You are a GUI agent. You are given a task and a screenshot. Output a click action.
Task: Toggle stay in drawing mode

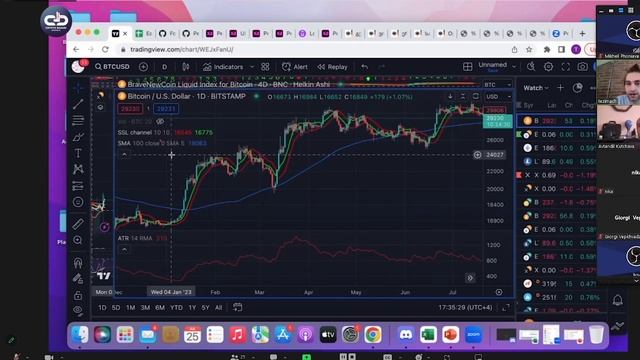pyautogui.click(x=78, y=279)
